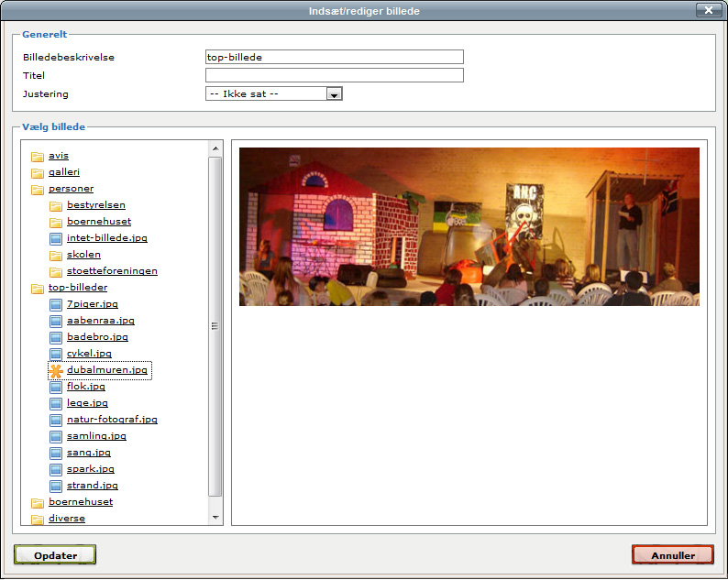Collapse the personer folder link

[71, 189]
